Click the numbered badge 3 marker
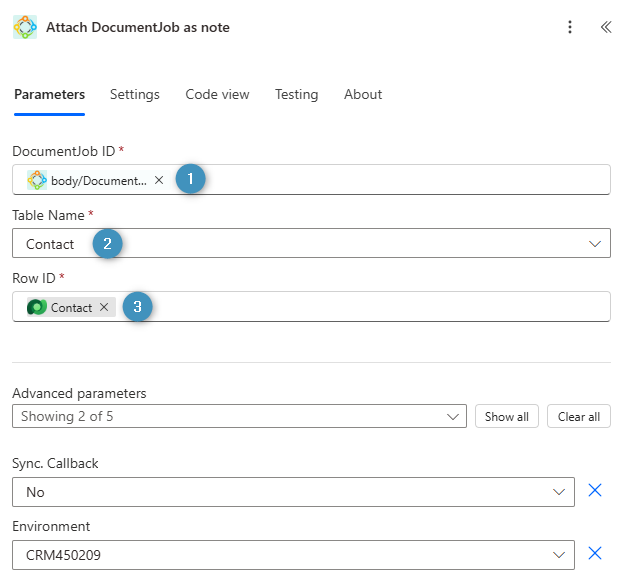This screenshot has width=622, height=579. coord(138,307)
